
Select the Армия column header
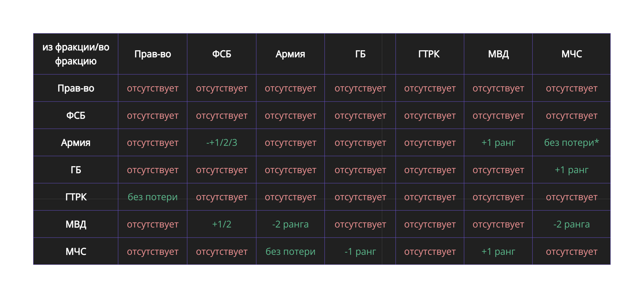(x=290, y=54)
